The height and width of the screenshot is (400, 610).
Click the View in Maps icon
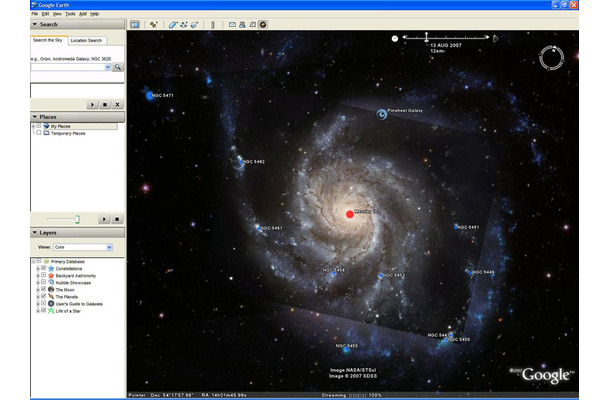[x=252, y=25]
